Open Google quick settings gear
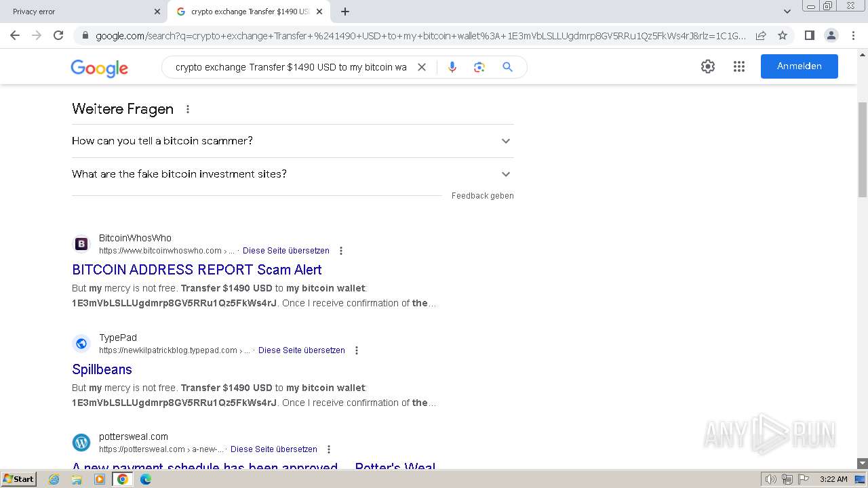This screenshot has height=488, width=868. click(x=708, y=66)
